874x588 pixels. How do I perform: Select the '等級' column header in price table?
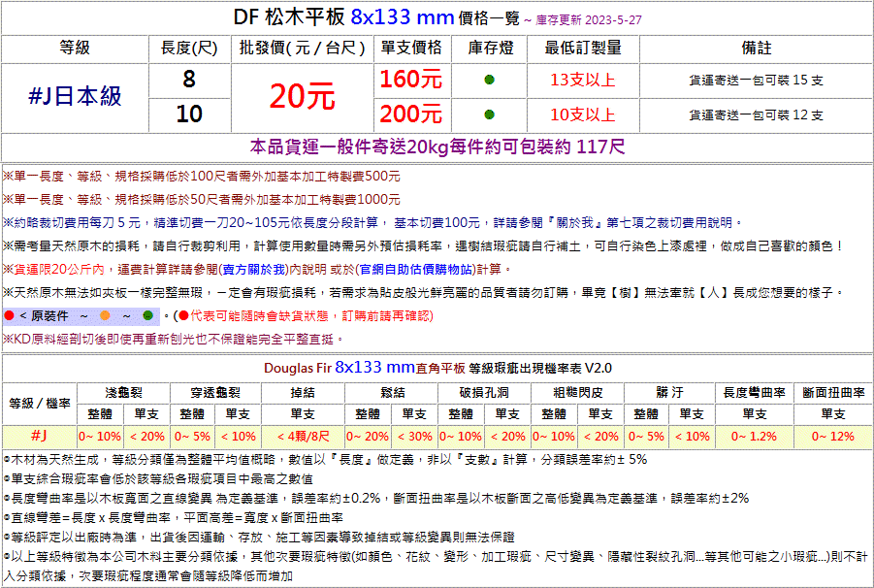pyautogui.click(x=75, y=48)
